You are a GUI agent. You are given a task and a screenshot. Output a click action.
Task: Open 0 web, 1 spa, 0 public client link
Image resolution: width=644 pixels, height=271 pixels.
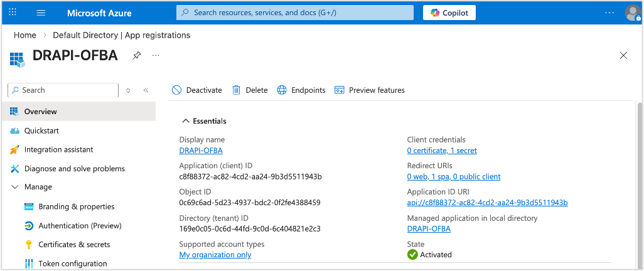point(454,177)
